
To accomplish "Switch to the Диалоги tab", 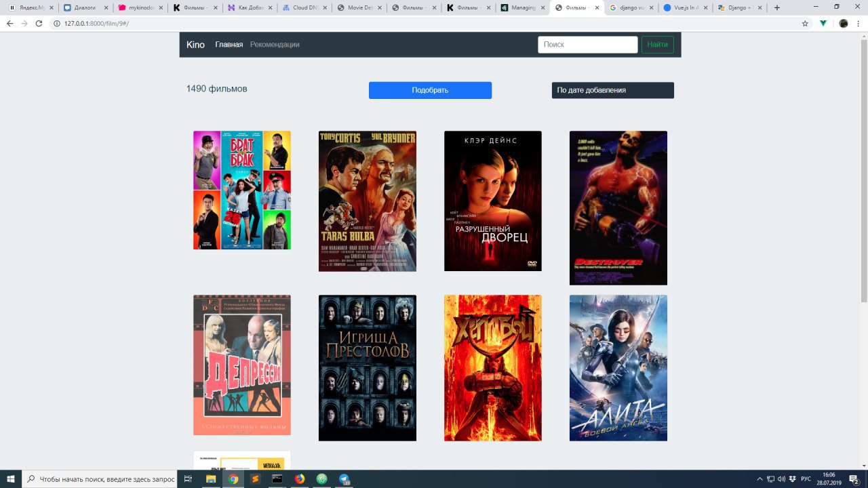I will click(x=85, y=8).
